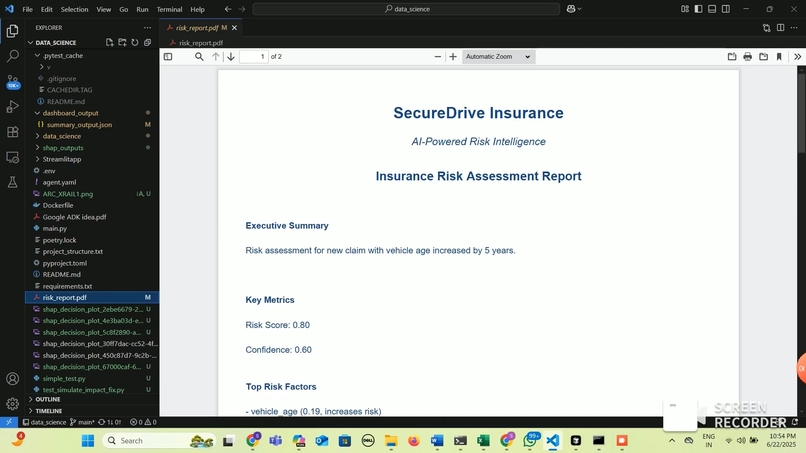Click the PDF page number field
Viewport: 806px width, 453px height.
tap(254, 57)
